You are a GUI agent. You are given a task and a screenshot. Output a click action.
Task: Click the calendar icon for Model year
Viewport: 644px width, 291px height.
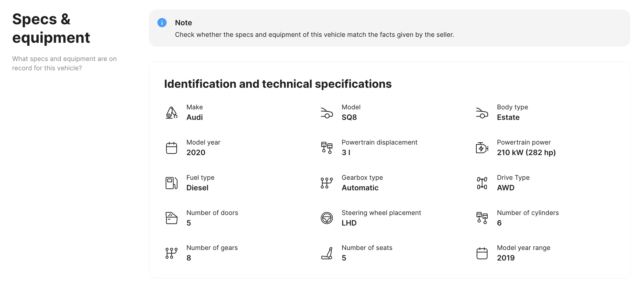[x=172, y=148]
